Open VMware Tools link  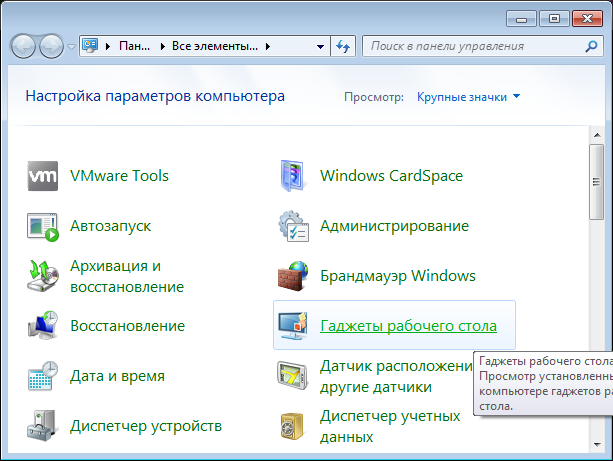119,176
